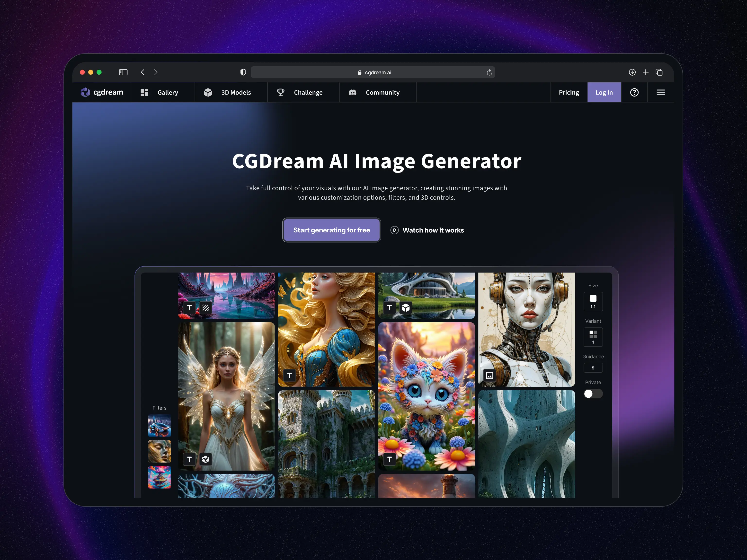Image resolution: width=747 pixels, height=560 pixels.
Task: Click the Community Discord icon
Action: 352,92
